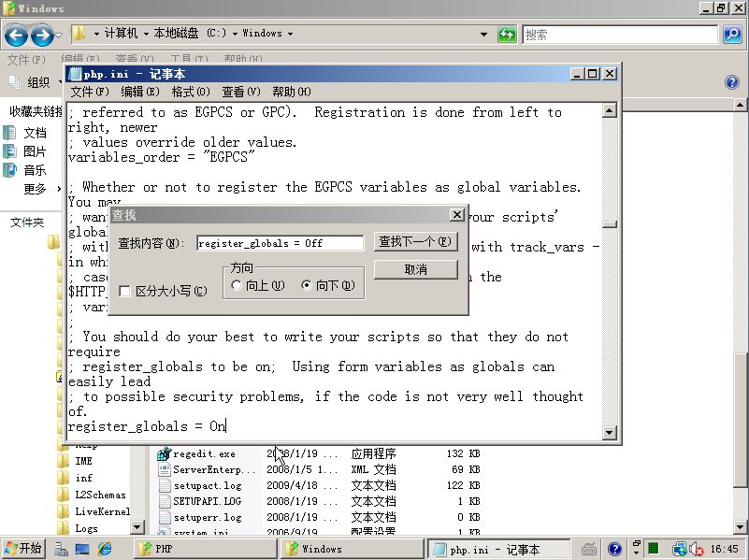Image resolution: width=749 pixels, height=560 pixels.
Task: Expand the Windows breadcrumb dropdown arrow
Action: (290, 34)
